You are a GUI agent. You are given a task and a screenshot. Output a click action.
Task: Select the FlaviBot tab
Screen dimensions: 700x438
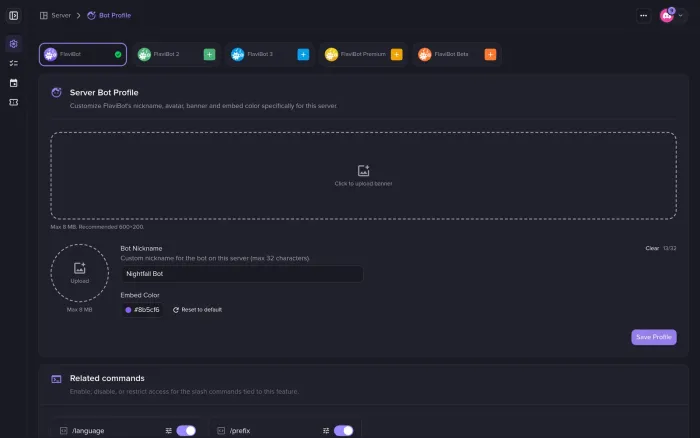click(83, 54)
